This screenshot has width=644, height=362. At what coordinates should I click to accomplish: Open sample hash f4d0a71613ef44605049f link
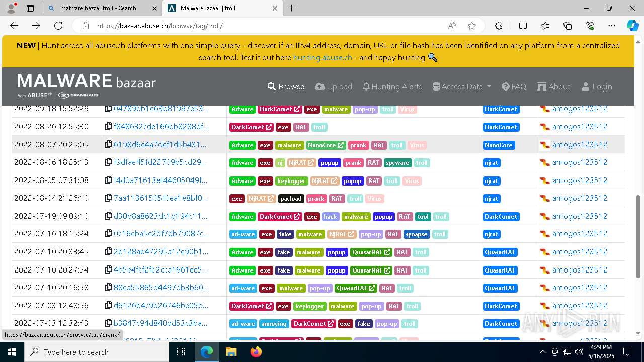click(x=160, y=180)
